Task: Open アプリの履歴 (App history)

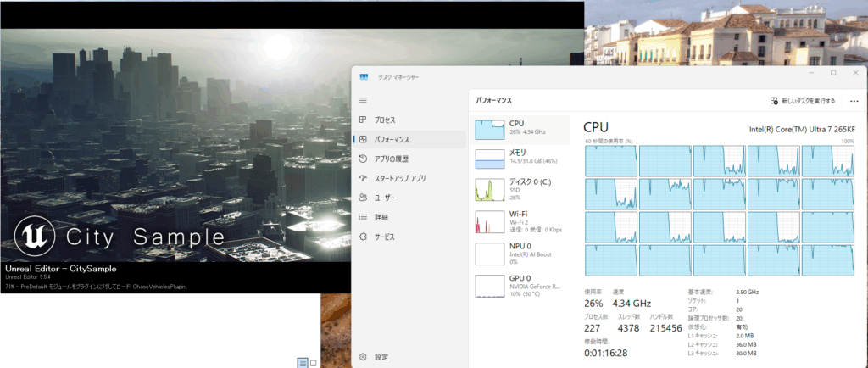Action: [409, 159]
